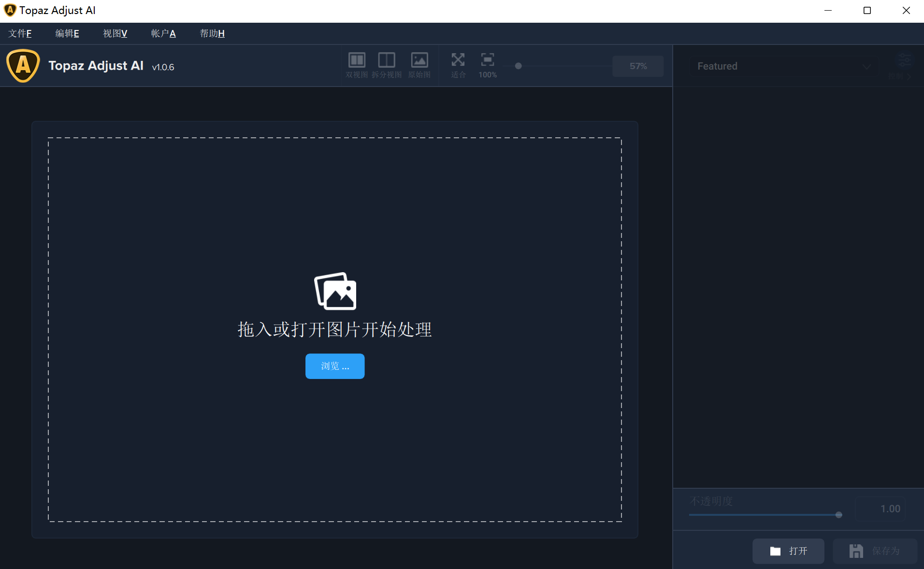Click the 保存为 save-as button
The height and width of the screenshot is (569, 924).
pyautogui.click(x=875, y=551)
